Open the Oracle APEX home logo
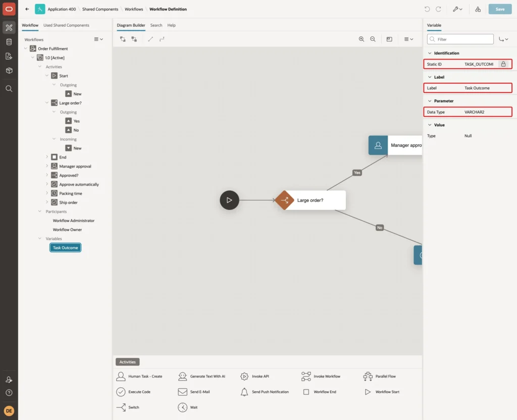Screen dimensions: 517x420 9,9
